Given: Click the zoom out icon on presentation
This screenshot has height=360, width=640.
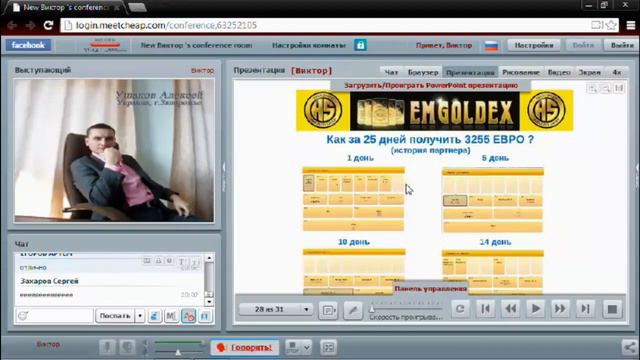Looking at the screenshot, I should point(606,88).
